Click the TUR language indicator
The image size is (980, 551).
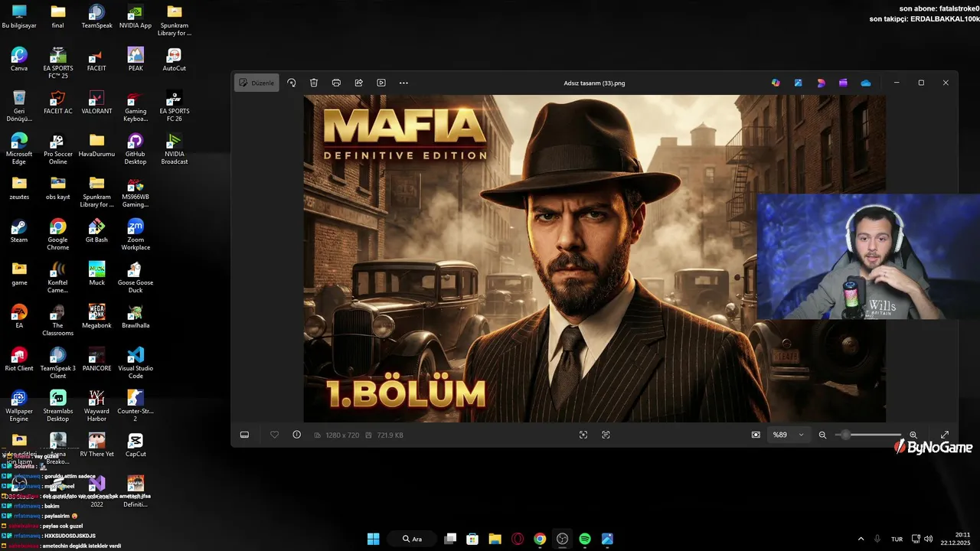pos(897,539)
